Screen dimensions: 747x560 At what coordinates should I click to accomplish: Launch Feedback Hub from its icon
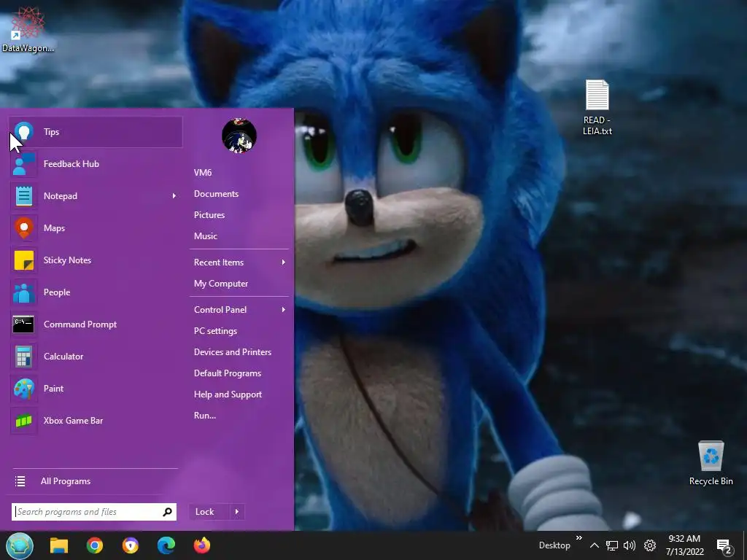pyautogui.click(x=24, y=164)
